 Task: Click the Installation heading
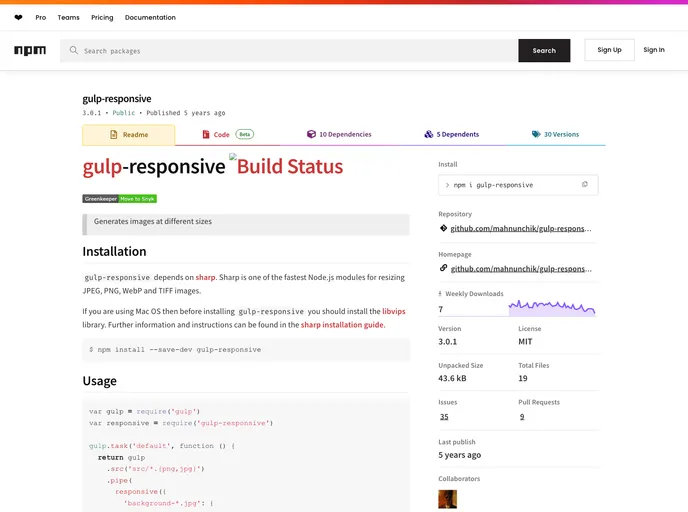point(114,251)
